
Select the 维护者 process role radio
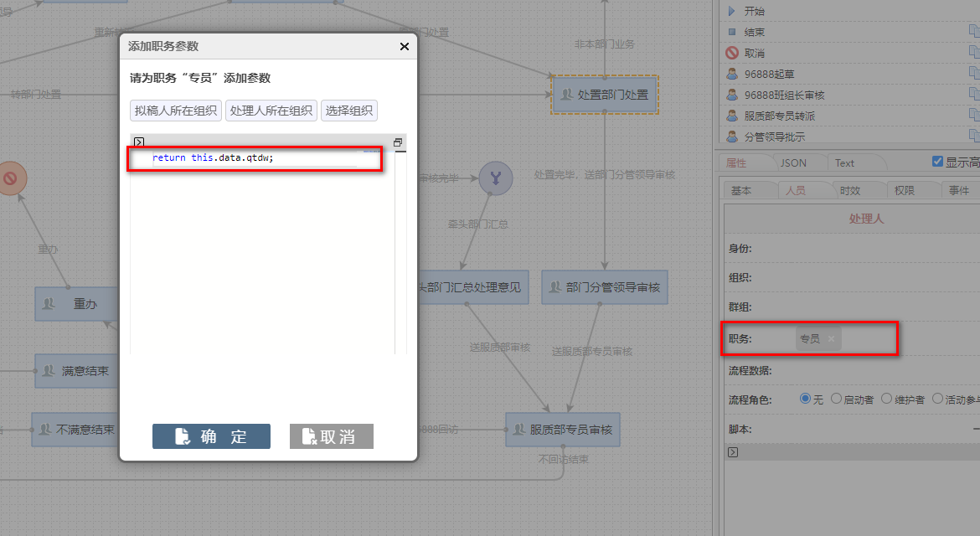tap(886, 399)
